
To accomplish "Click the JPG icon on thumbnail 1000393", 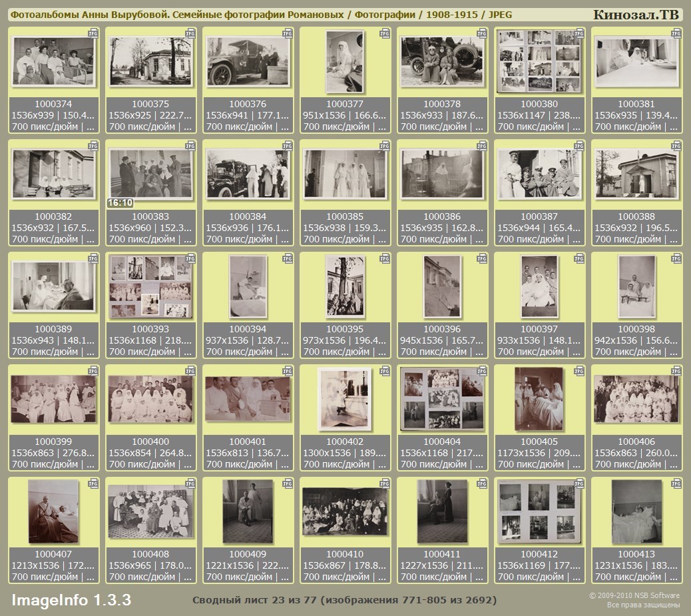I will [190, 258].
